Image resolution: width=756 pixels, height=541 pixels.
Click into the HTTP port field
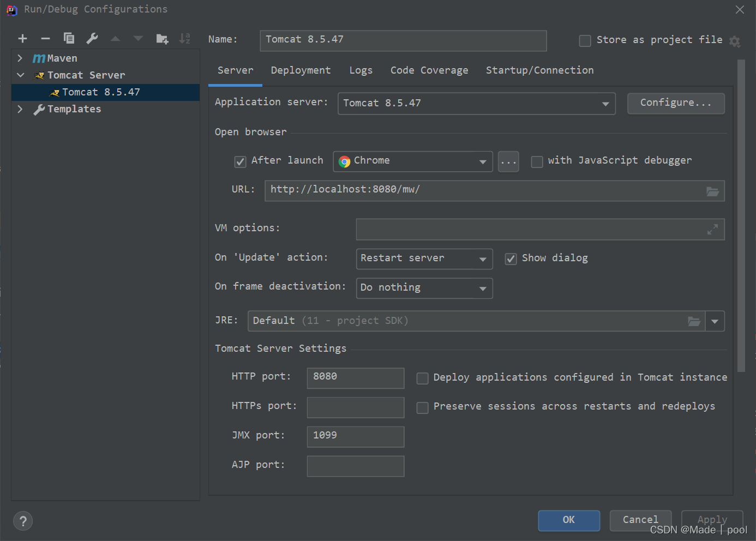[356, 378]
